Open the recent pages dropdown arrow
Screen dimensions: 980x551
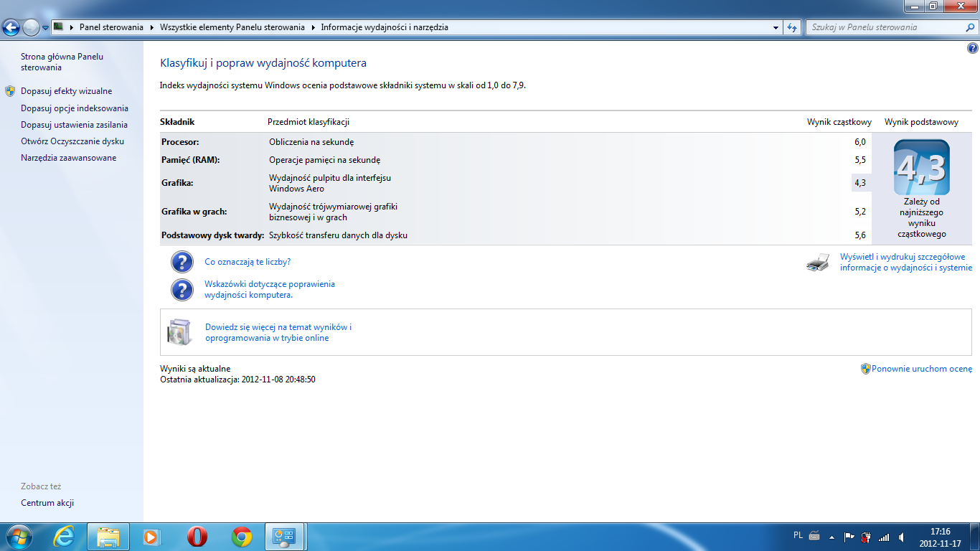pos(45,28)
